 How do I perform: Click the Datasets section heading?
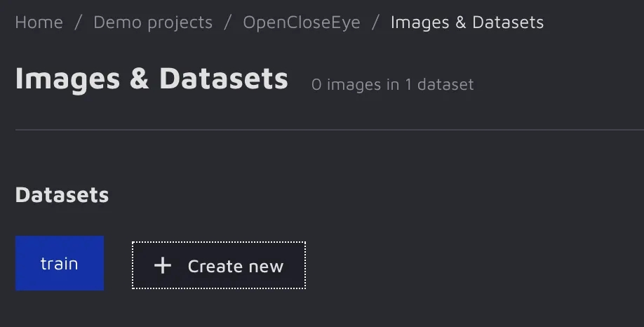[x=62, y=194]
